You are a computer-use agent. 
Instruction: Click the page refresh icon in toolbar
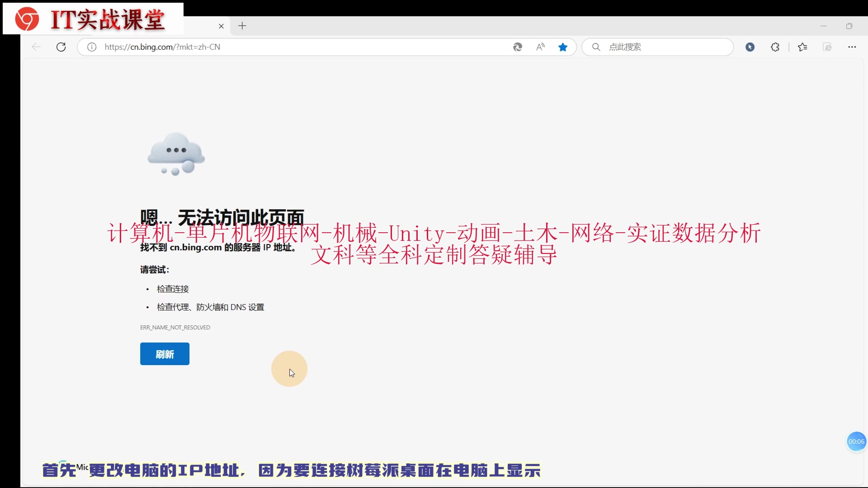61,47
